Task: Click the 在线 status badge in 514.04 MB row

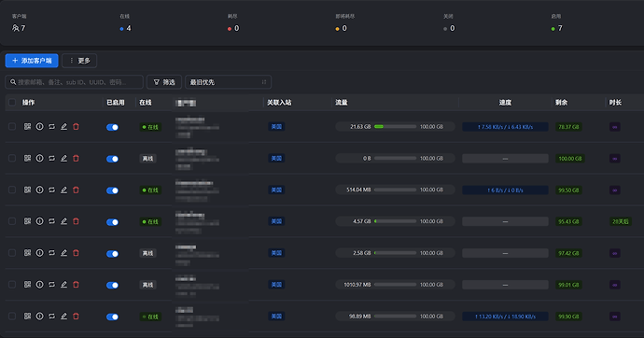Action: [150, 190]
